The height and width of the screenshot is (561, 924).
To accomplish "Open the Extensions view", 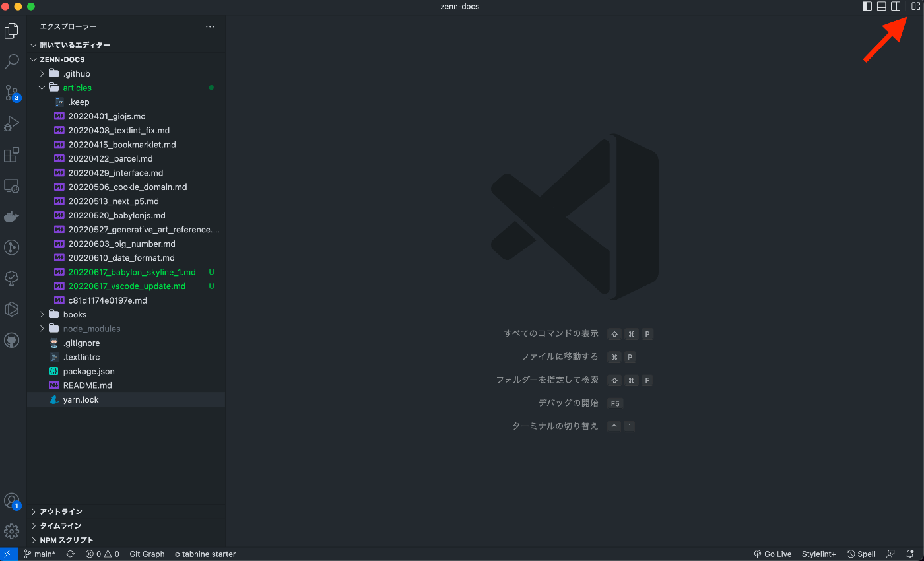I will 12,154.
